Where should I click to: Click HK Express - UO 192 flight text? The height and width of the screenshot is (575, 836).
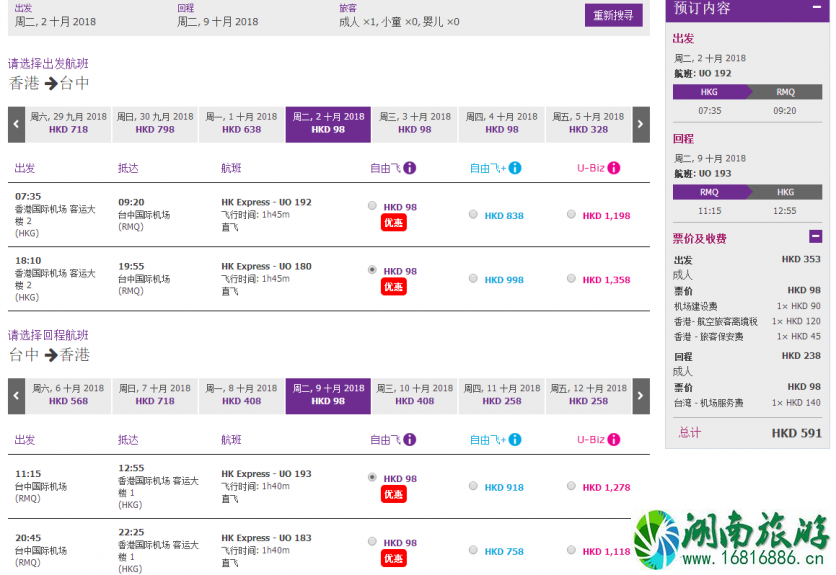click(266, 202)
